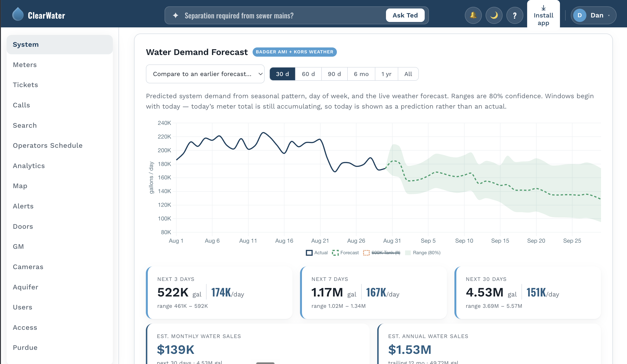Viewport: 627px width, 364px height.
Task: Click the Next 3 Days 522K gal card
Action: pos(219,293)
